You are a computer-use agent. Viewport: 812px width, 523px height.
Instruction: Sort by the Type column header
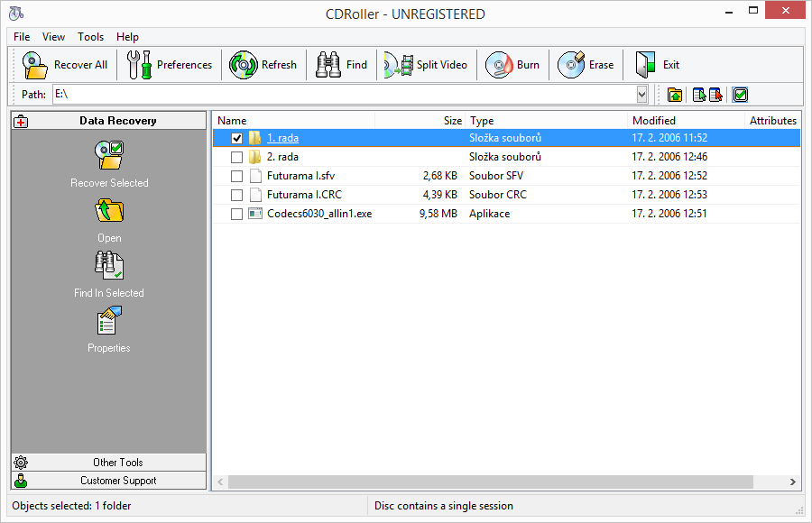click(547, 121)
